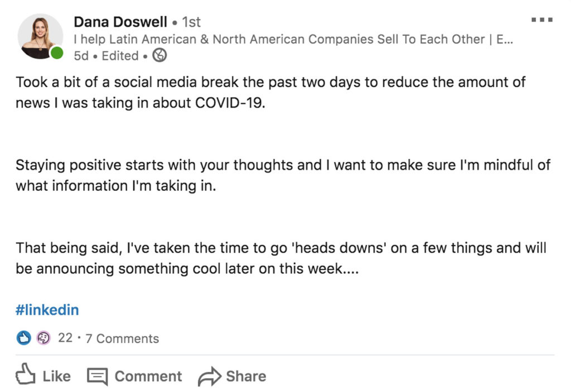Click the headline about Latin American companies

tap(293, 39)
